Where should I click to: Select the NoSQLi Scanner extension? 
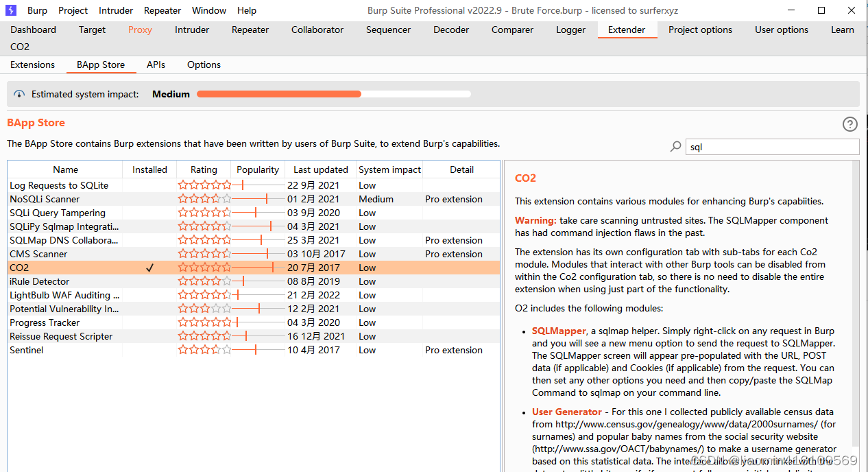point(254,199)
